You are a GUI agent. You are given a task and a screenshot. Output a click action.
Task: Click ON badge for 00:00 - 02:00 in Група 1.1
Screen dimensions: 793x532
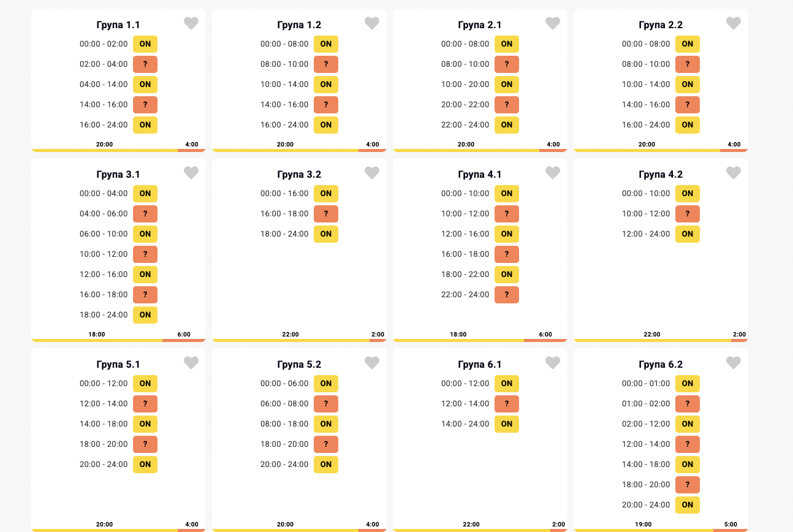point(145,44)
